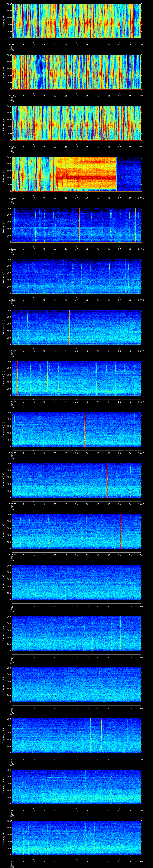
Task: Click the '6:24:00' start time label
Action: pyautogui.click(x=12, y=453)
